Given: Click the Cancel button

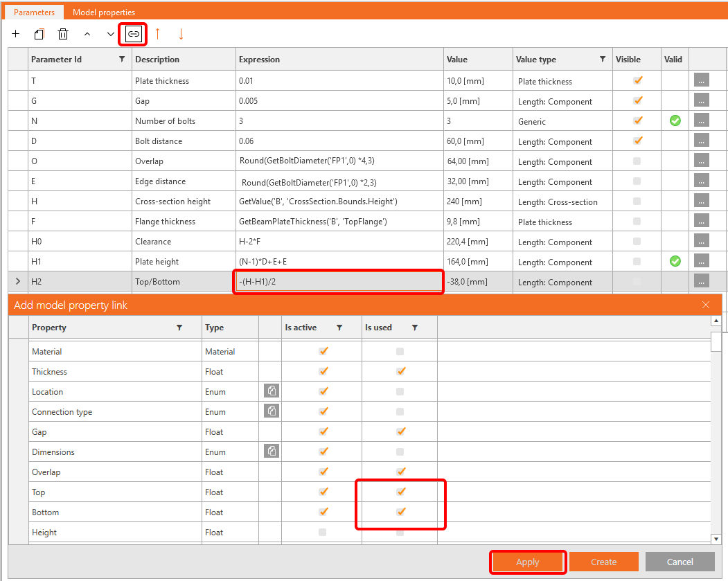Looking at the screenshot, I should [x=680, y=562].
